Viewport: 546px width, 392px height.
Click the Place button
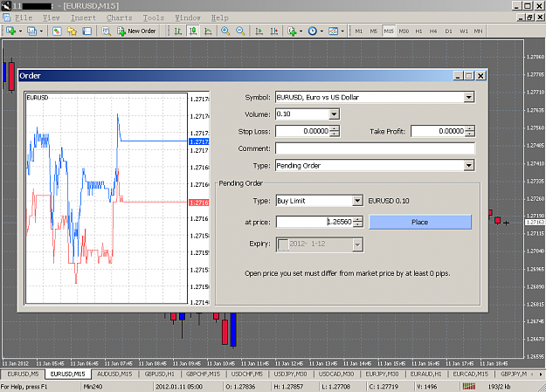420,222
